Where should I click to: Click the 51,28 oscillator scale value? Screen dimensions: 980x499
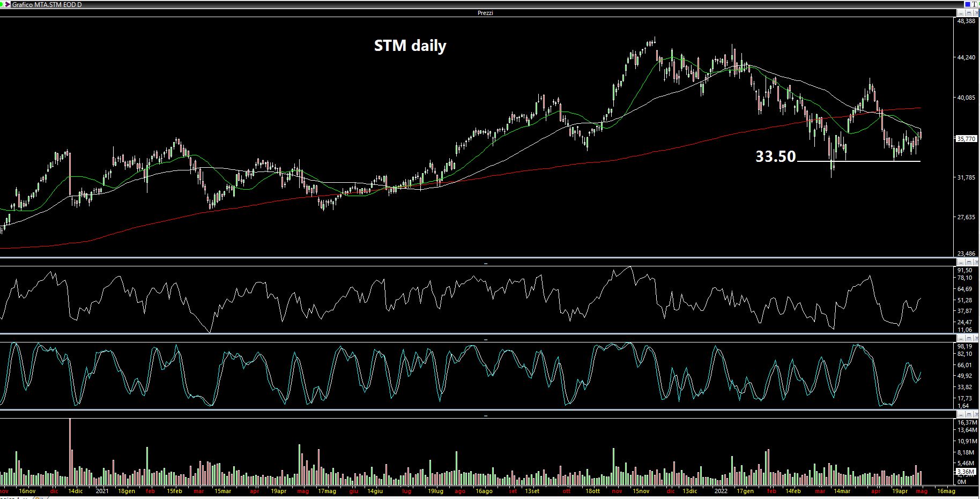(x=965, y=300)
